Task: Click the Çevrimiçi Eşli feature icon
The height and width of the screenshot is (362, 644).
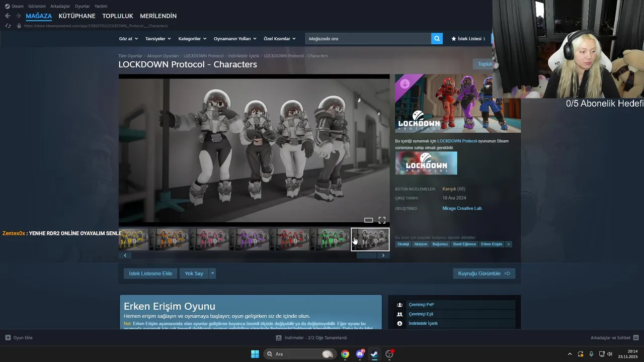Action: pyautogui.click(x=399, y=314)
